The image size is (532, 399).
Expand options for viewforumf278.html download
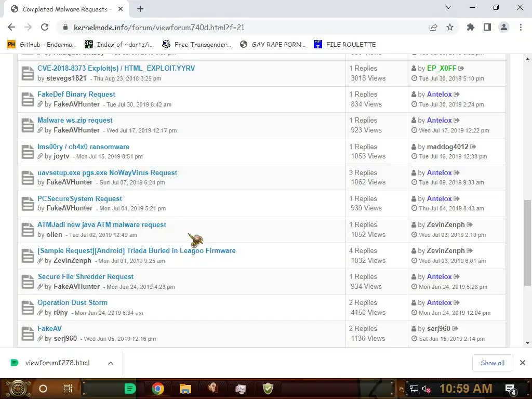tap(111, 363)
